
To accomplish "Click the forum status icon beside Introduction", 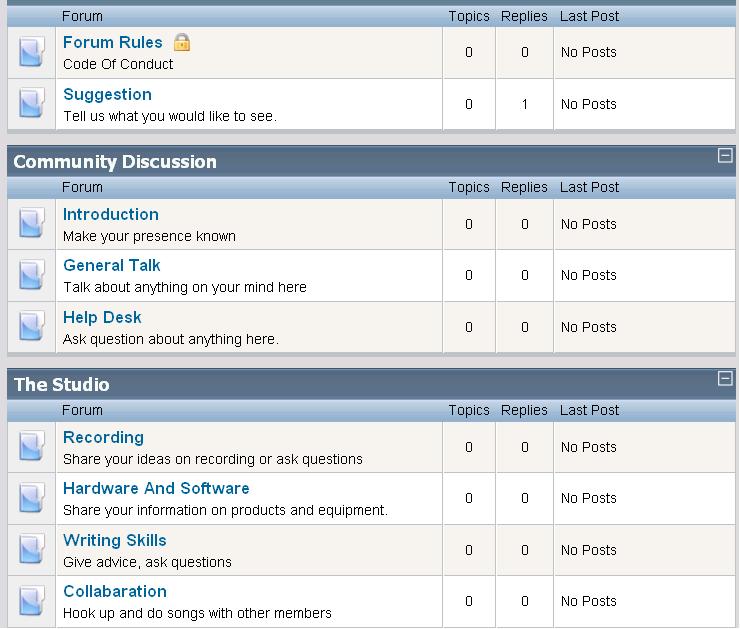I will tap(32, 224).
